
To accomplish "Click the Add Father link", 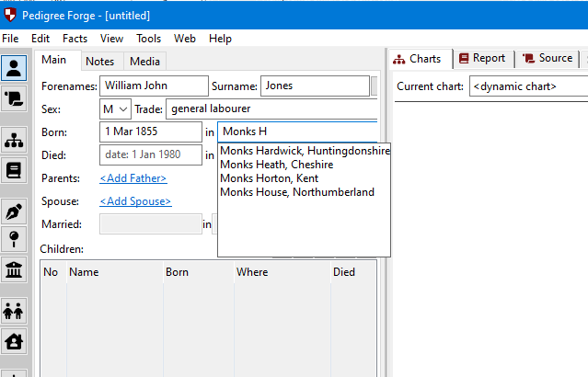I will coord(133,178).
